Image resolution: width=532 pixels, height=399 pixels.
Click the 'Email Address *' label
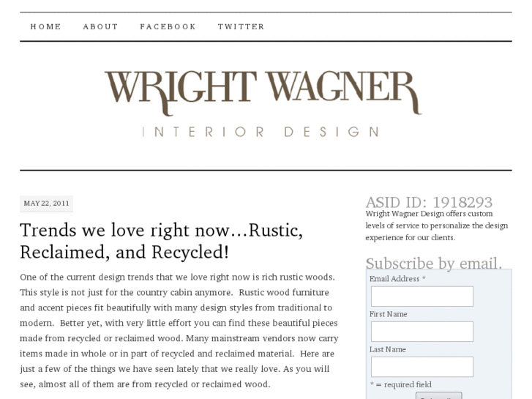(397, 279)
